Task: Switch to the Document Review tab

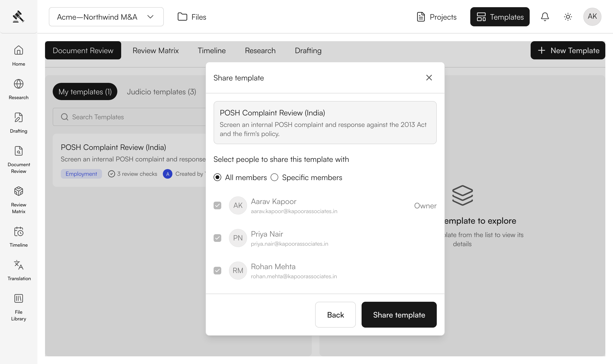Action: click(83, 50)
